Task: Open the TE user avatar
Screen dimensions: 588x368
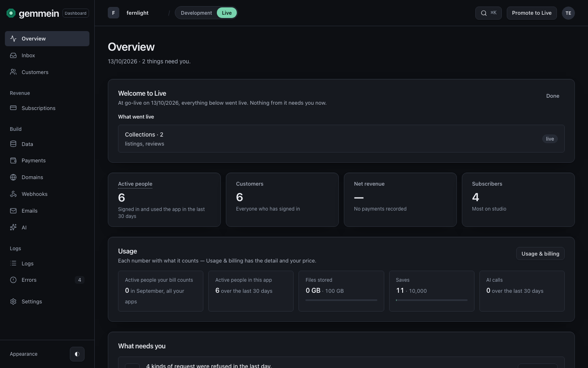Action: pos(568,13)
